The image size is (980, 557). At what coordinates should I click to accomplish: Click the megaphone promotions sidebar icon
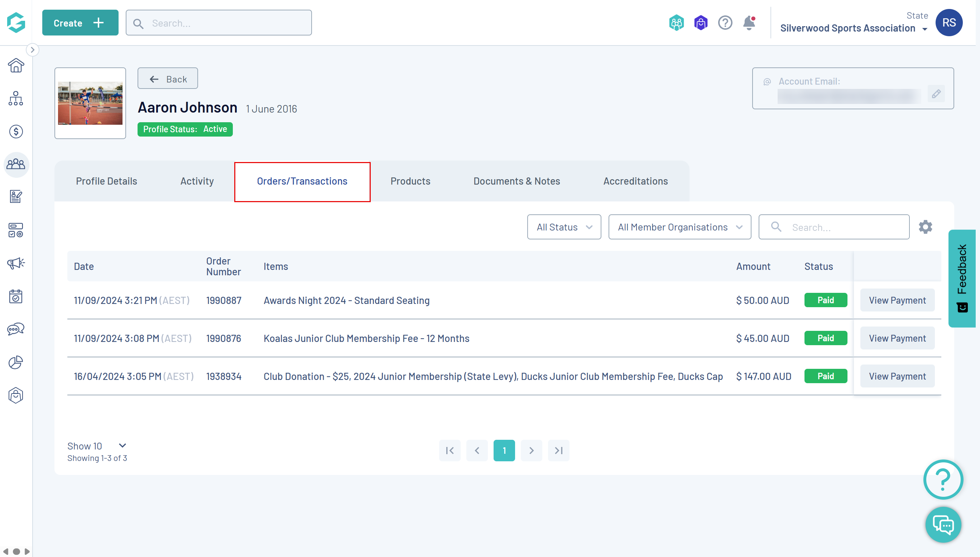(x=16, y=263)
